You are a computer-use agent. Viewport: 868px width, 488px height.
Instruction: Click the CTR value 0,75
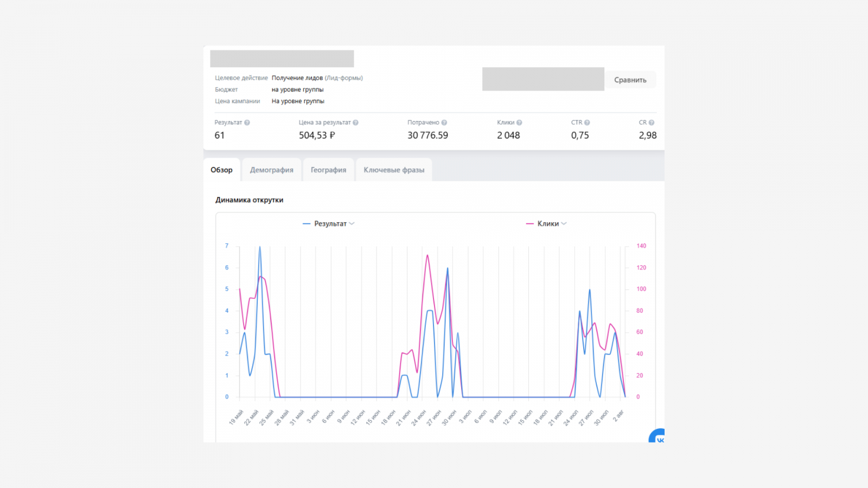(580, 136)
